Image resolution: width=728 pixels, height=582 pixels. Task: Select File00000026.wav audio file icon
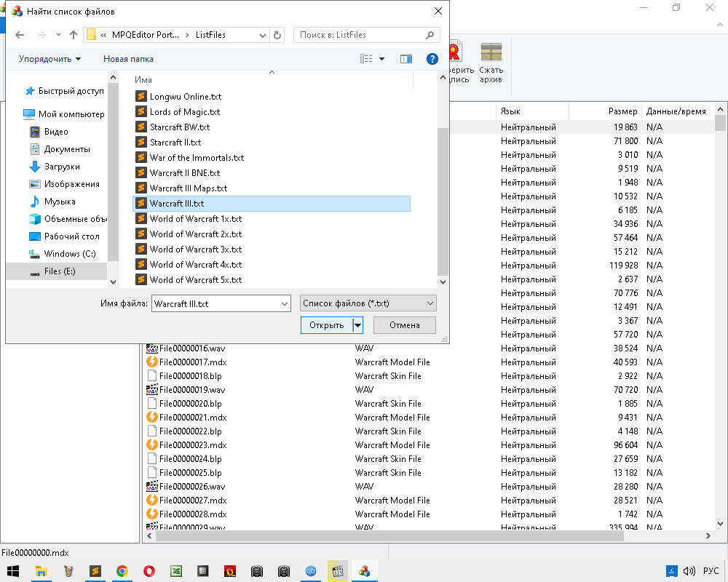(152, 487)
